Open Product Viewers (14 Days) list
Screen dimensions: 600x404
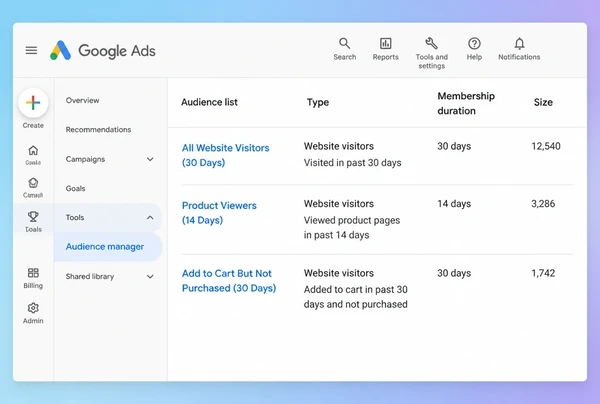pos(219,213)
